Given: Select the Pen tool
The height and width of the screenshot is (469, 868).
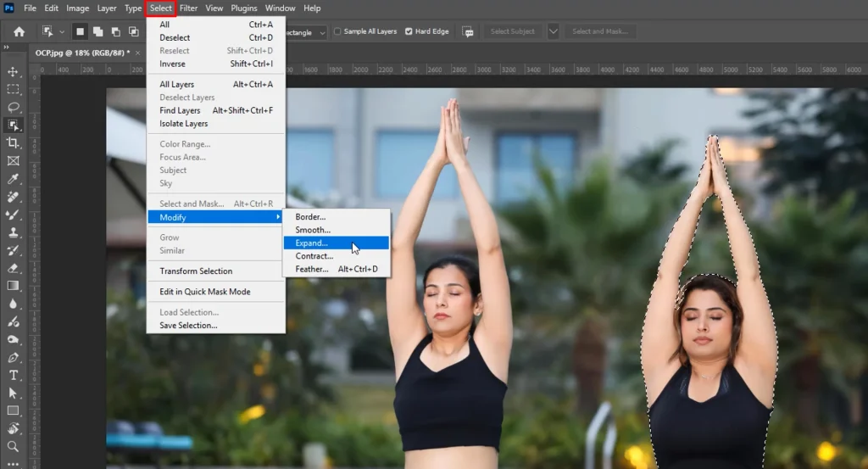Looking at the screenshot, I should click(13, 357).
